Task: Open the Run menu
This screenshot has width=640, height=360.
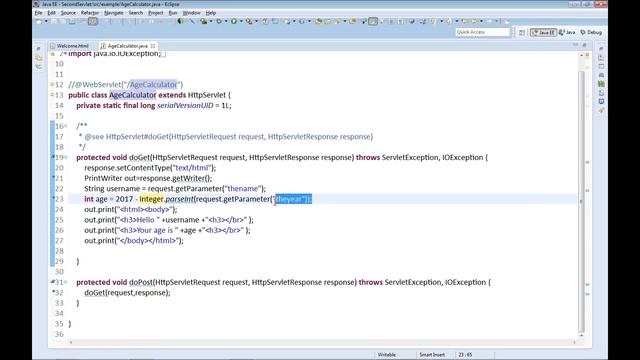Action: coord(173,13)
